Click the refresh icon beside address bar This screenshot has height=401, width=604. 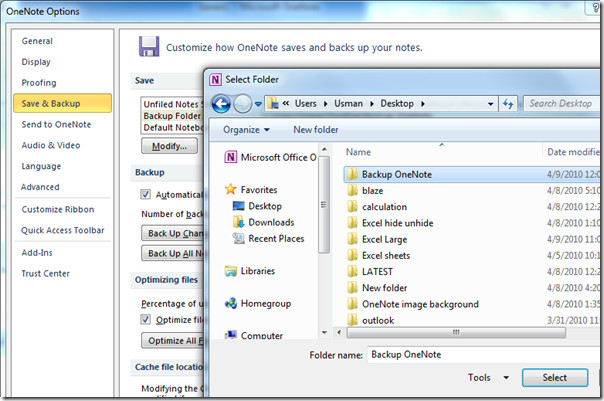508,104
